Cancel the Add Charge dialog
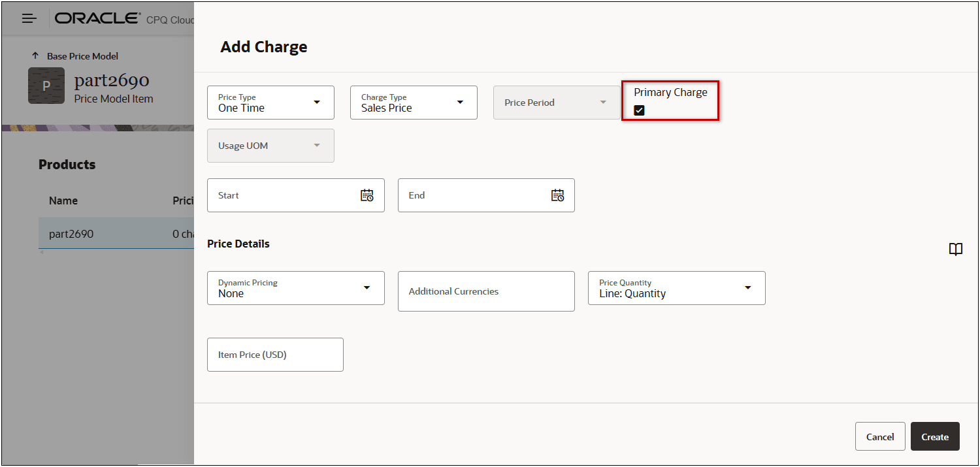Screen dimensions: 980x467 coord(879,436)
